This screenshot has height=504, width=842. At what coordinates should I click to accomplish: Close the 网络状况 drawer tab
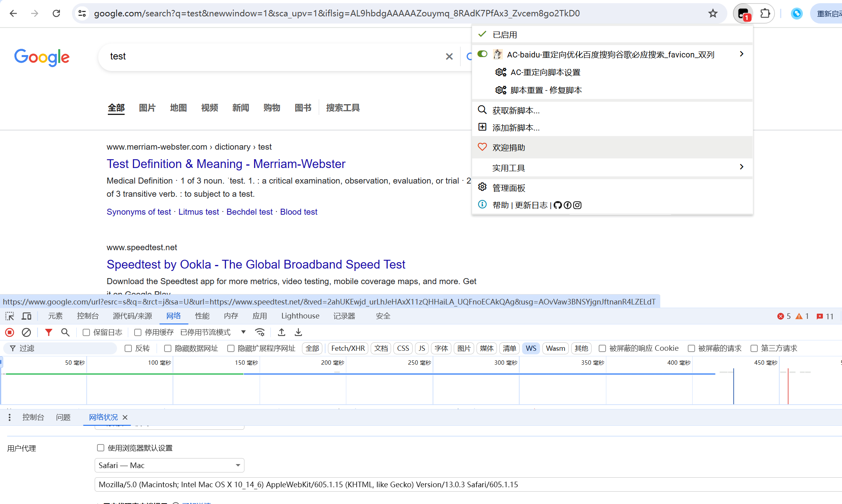pos(125,417)
